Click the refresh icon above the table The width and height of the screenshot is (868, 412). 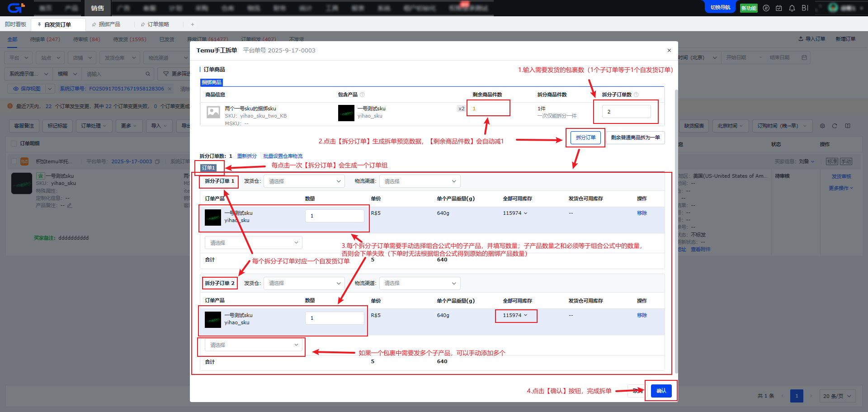coord(835,126)
